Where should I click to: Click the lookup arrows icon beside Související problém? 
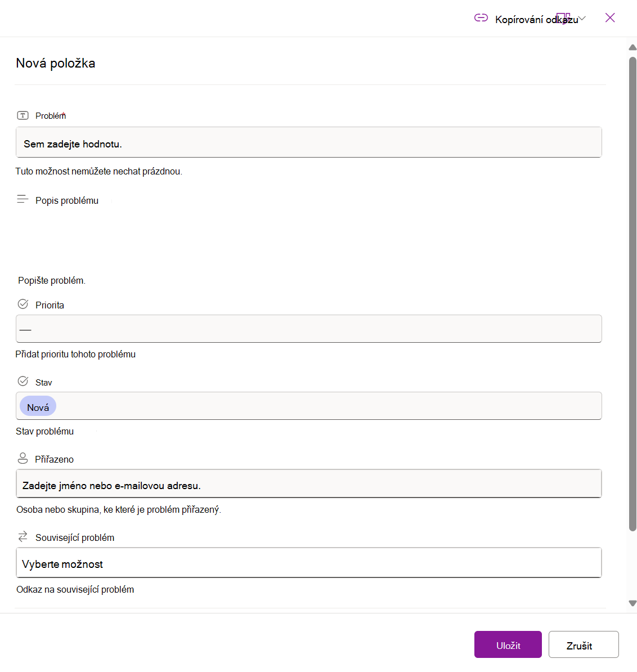point(23,536)
